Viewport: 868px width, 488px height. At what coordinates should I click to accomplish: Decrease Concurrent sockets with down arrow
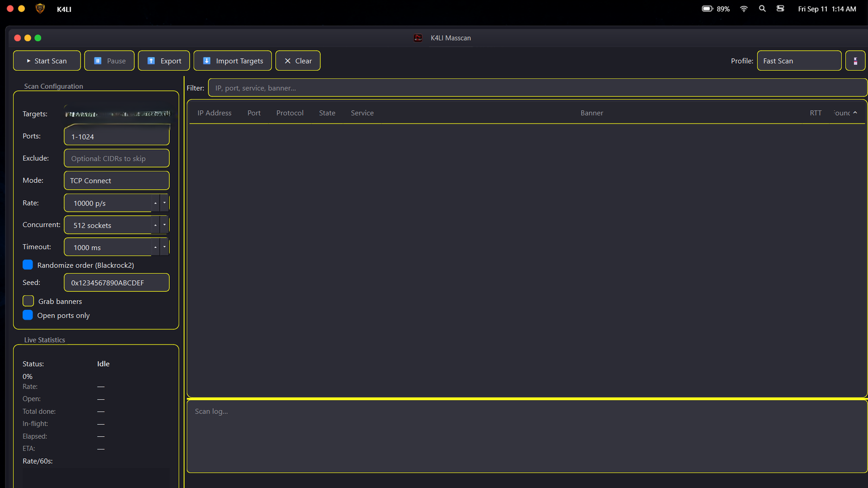click(x=164, y=225)
